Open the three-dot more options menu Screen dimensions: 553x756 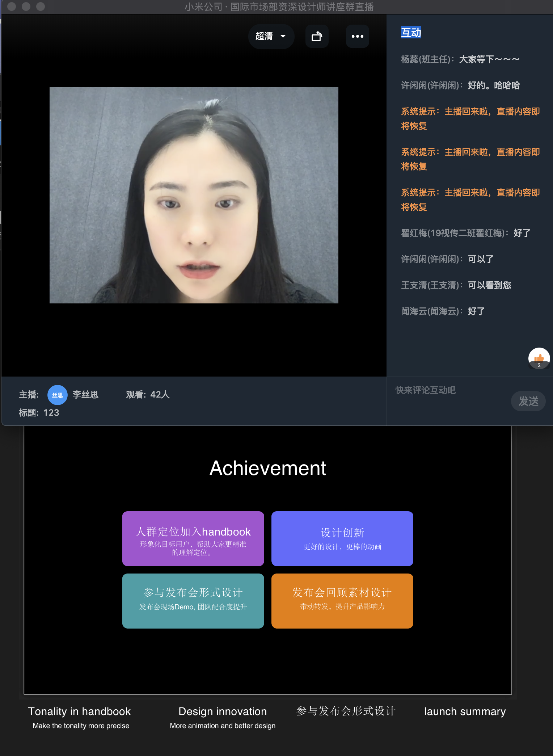click(x=357, y=36)
